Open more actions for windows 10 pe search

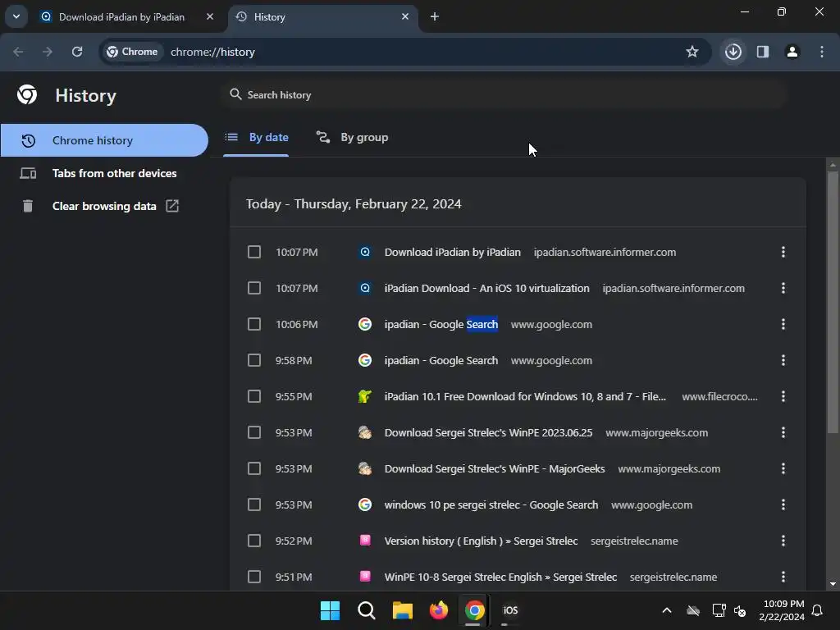tap(783, 504)
